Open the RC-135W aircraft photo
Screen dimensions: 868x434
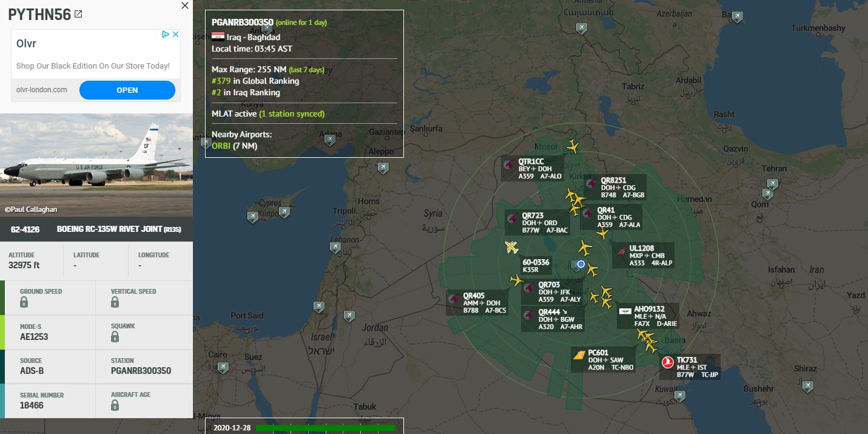pos(96,165)
